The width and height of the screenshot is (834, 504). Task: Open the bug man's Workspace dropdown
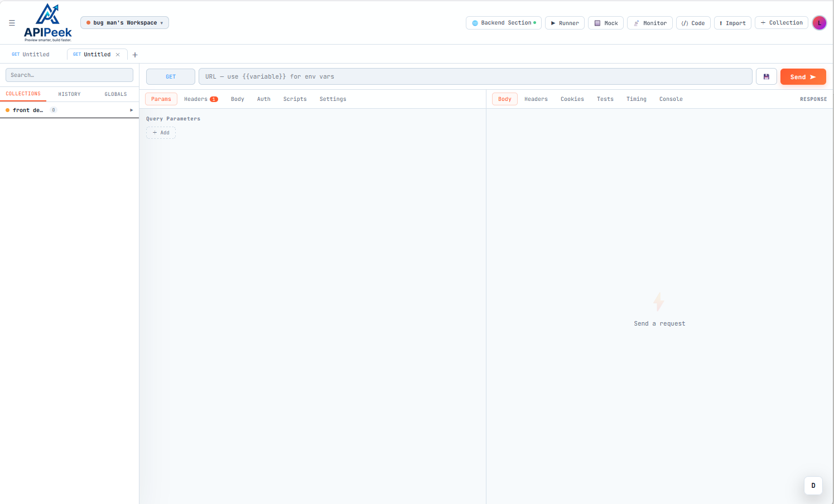click(124, 23)
